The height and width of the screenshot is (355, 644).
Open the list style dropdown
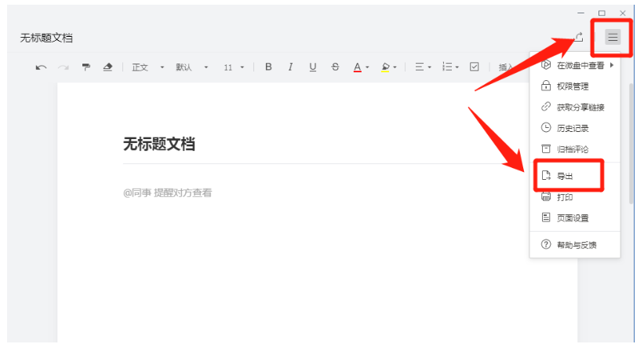pos(450,67)
